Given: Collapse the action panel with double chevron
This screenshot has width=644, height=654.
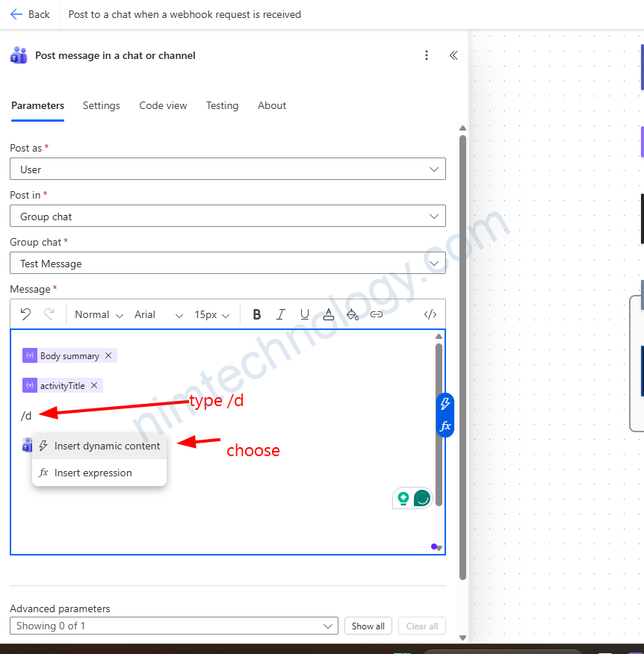Looking at the screenshot, I should point(453,55).
